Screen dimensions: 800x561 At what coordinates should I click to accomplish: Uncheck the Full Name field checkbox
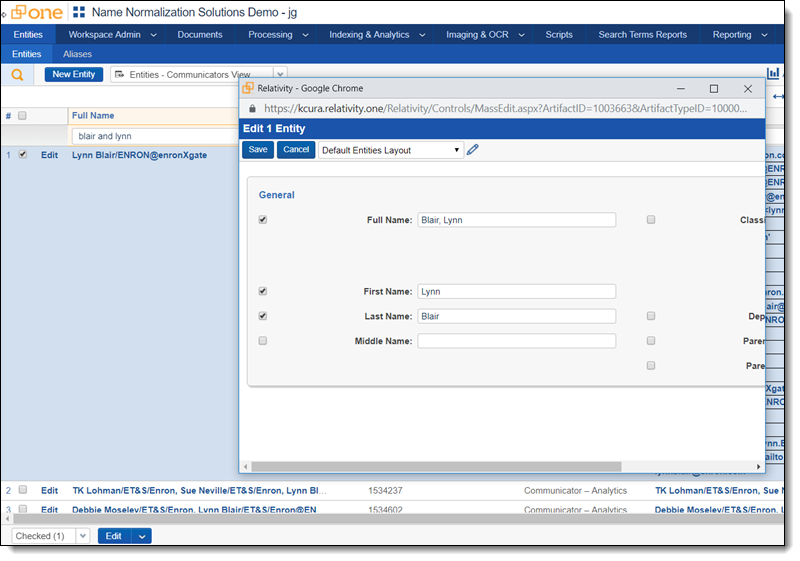tap(263, 219)
